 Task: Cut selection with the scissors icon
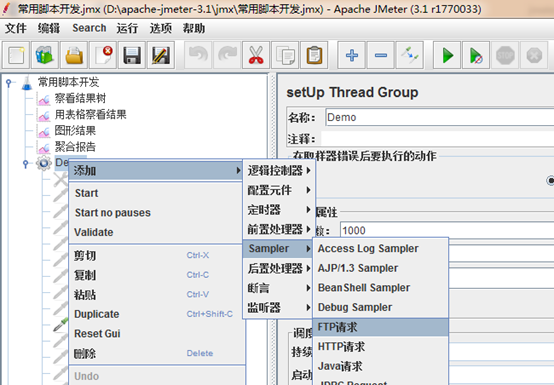tap(256, 55)
